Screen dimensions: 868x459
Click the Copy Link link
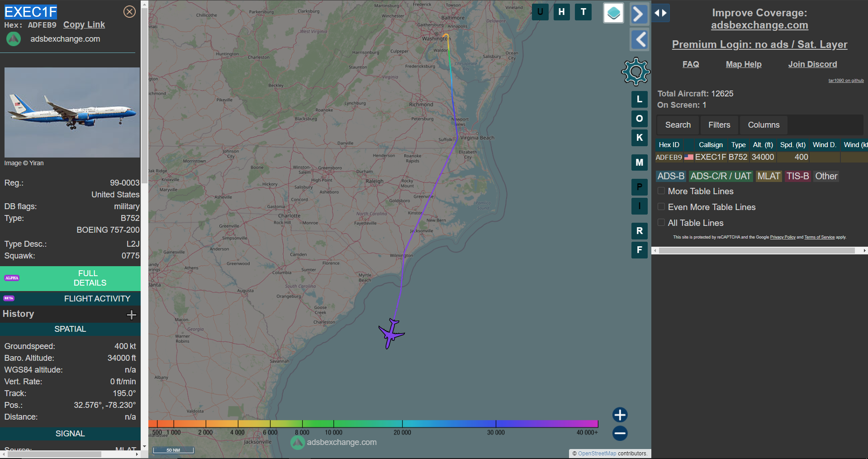pyautogui.click(x=84, y=25)
